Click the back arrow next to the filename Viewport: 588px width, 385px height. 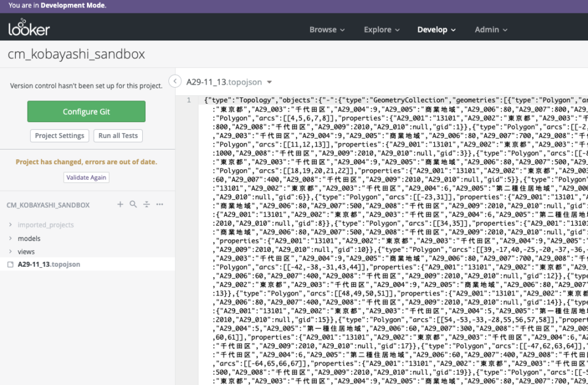click(176, 80)
